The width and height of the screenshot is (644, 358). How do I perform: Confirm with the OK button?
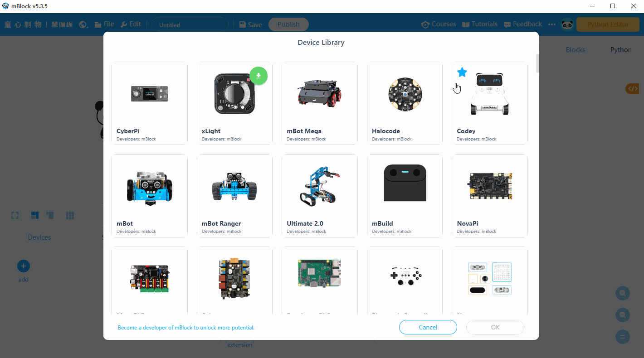(x=495, y=327)
